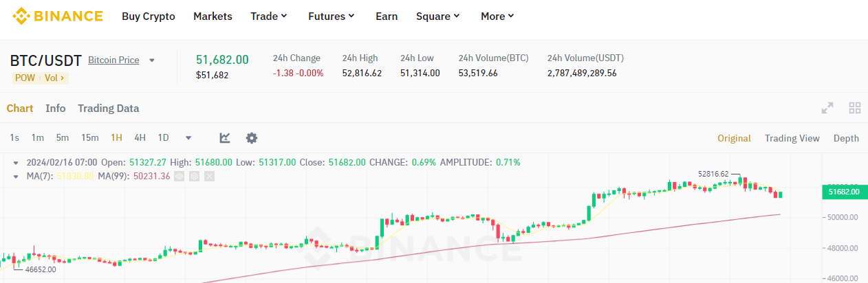
Task: Open MA indicator settings icon
Action: click(x=195, y=177)
